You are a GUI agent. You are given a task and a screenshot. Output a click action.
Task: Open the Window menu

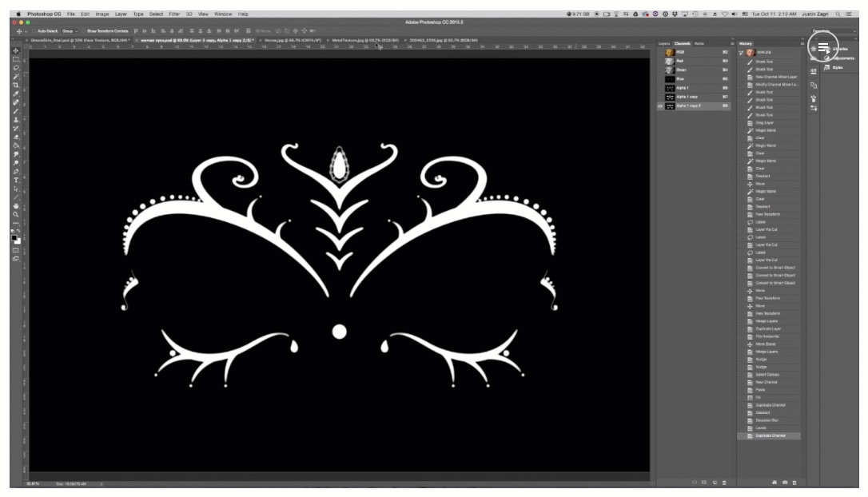223,14
